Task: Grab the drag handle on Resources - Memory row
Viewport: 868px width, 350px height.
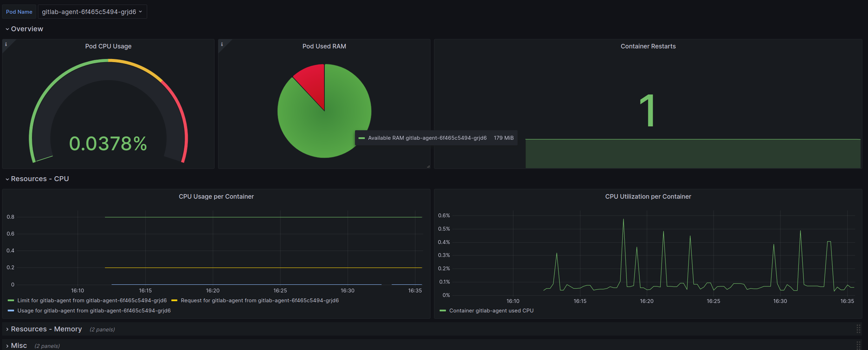Action: 858,329
